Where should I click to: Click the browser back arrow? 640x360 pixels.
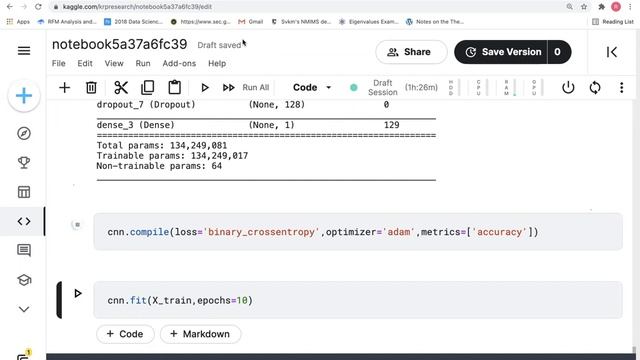(10, 7)
